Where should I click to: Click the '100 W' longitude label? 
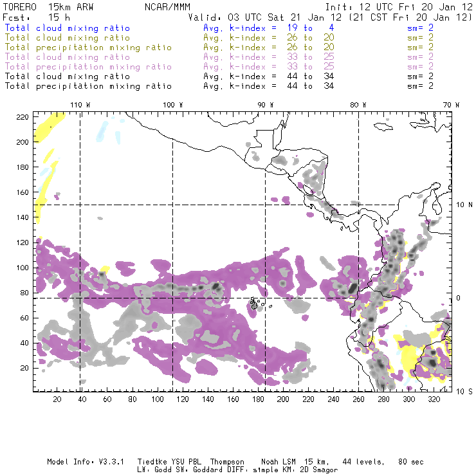(173, 105)
